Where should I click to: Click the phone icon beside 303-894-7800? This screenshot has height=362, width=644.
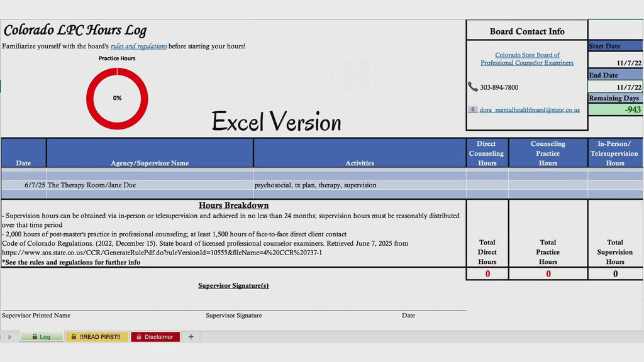click(473, 87)
